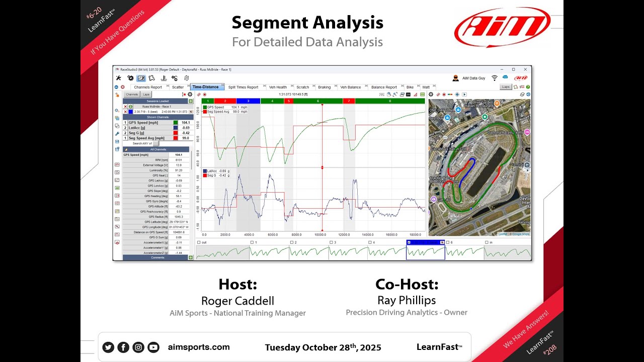The height and width of the screenshot is (362, 644).
Task: Click the Laps button near top right
Action: click(506, 86)
